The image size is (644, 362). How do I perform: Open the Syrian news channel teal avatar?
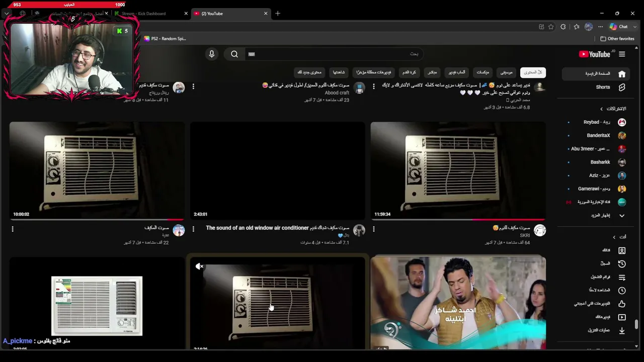[x=622, y=202]
